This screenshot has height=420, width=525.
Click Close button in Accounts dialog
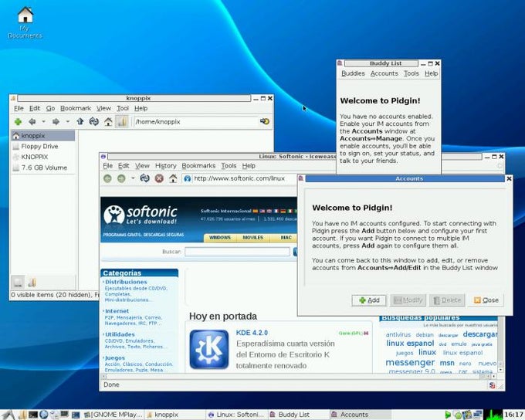486,300
